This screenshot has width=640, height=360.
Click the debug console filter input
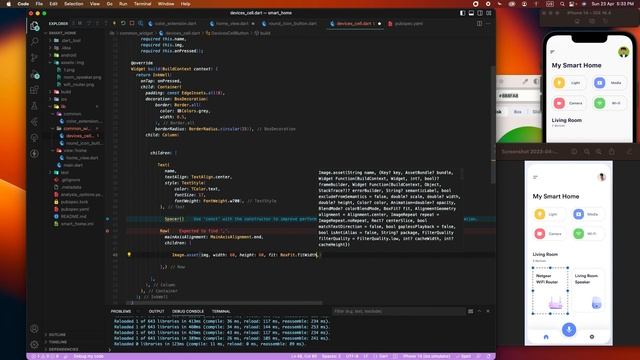398,311
